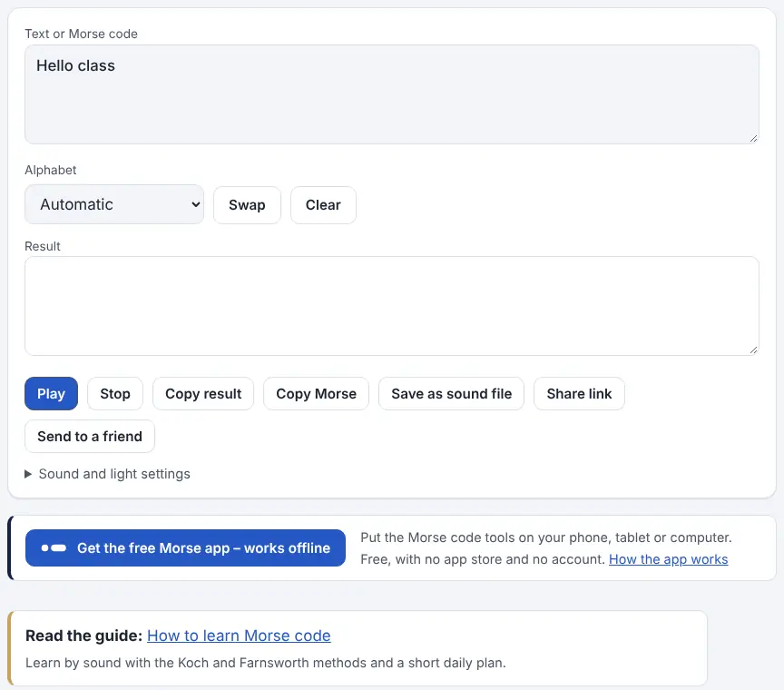Focus the empty Result text area
Screen dimensions: 784x690
[x=391, y=306]
